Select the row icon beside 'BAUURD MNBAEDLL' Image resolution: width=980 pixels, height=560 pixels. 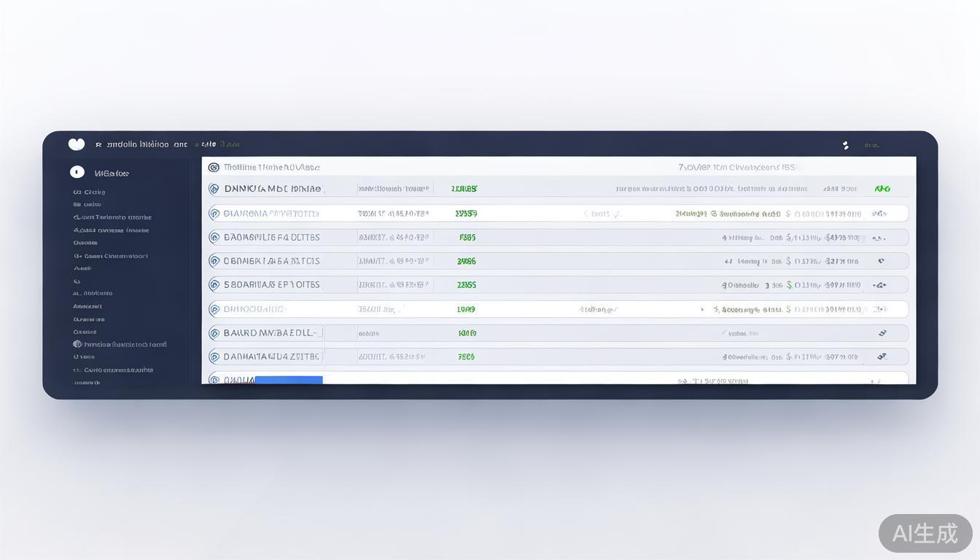(x=214, y=333)
